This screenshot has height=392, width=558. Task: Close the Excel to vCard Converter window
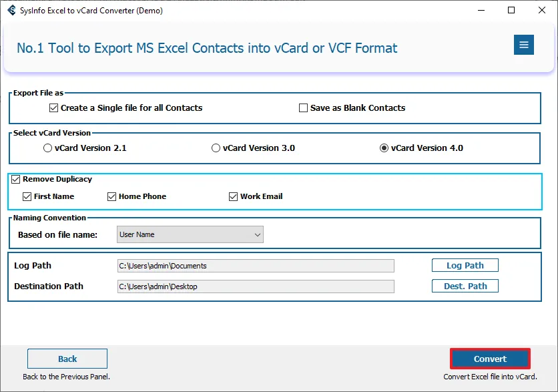541,10
